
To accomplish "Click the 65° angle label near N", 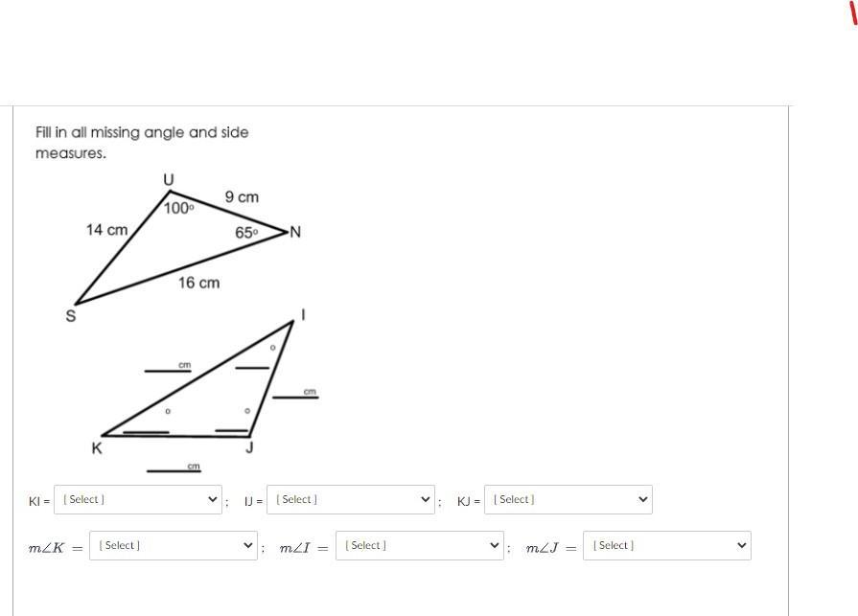I will (x=246, y=233).
